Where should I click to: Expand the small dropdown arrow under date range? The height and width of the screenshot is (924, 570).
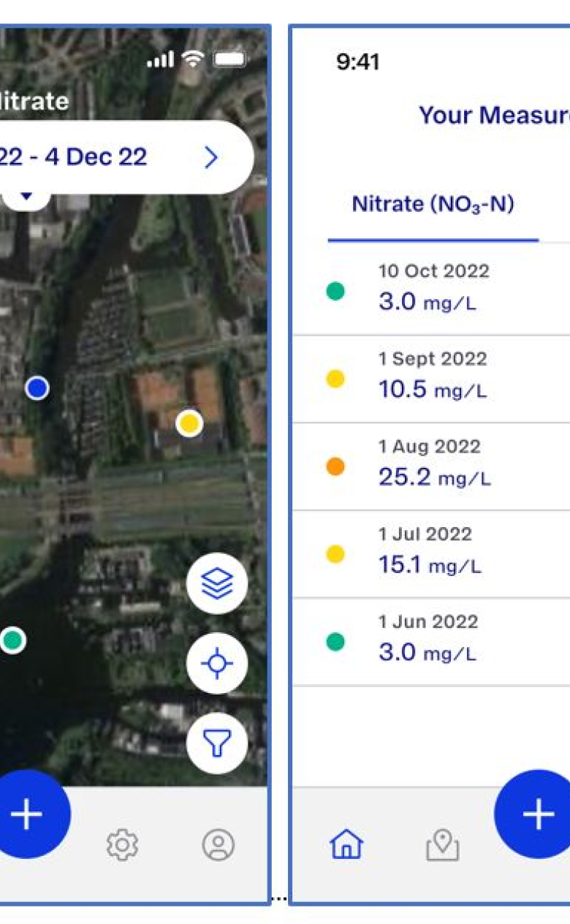coord(26,196)
